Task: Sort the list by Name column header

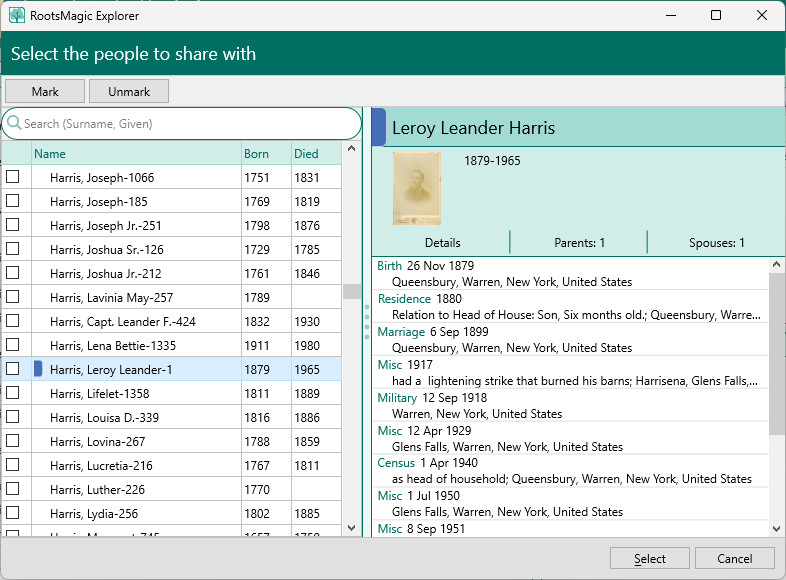Action: pos(50,154)
